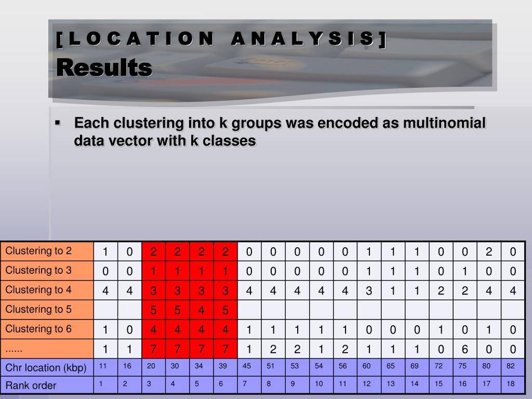Image resolution: width=532 pixels, height=399 pixels.
Task: Select the Clustering to 4 value above kbp 72
Action: click(441, 291)
